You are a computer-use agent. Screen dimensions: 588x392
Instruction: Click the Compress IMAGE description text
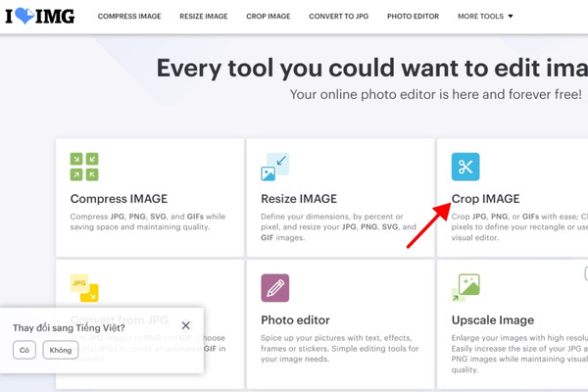148,221
